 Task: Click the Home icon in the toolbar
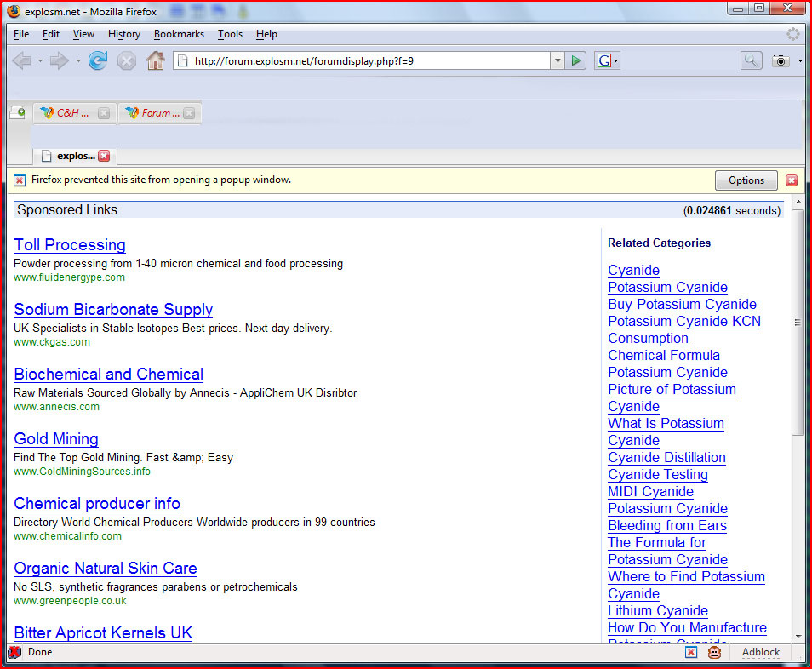pyautogui.click(x=155, y=60)
